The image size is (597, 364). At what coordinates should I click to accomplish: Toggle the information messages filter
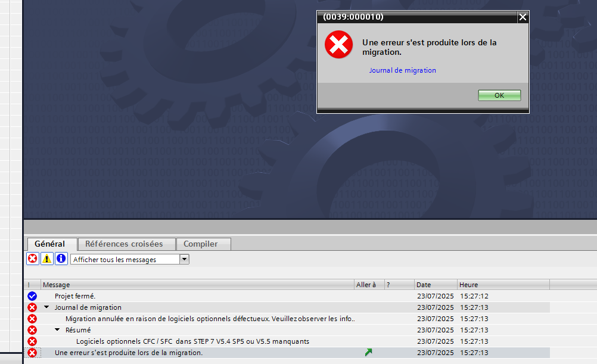(x=61, y=259)
